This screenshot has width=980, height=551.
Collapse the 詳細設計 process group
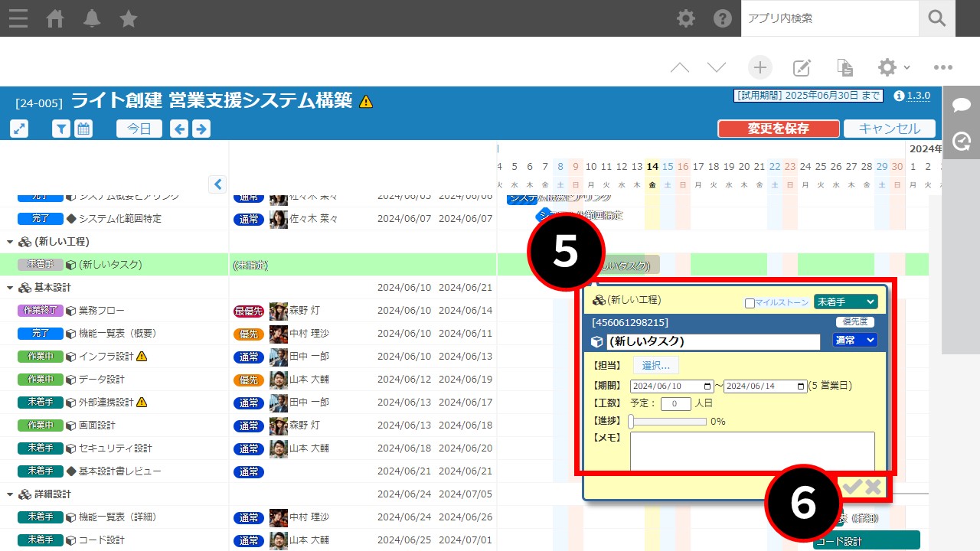coord(10,494)
